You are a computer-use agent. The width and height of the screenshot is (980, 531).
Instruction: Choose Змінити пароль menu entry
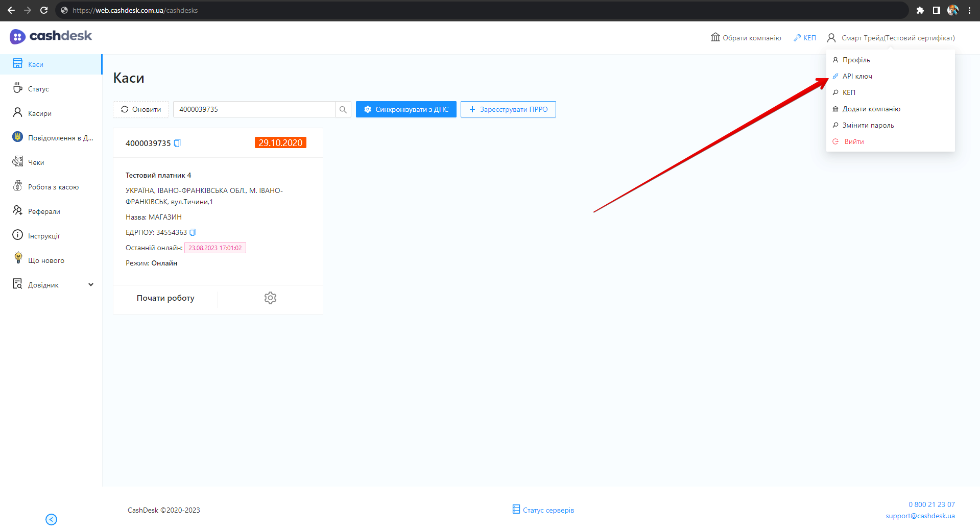click(868, 125)
